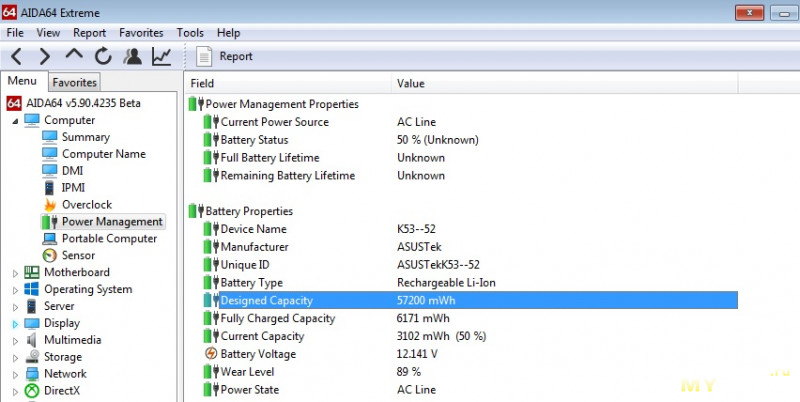This screenshot has height=402, width=800.
Task: Expand the DirectX tree node
Action: (x=15, y=391)
